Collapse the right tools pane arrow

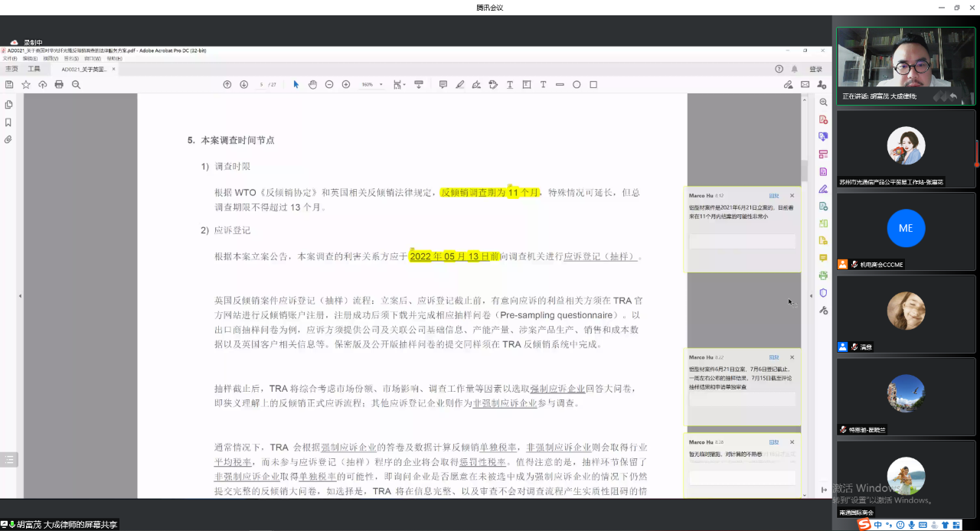pyautogui.click(x=812, y=296)
